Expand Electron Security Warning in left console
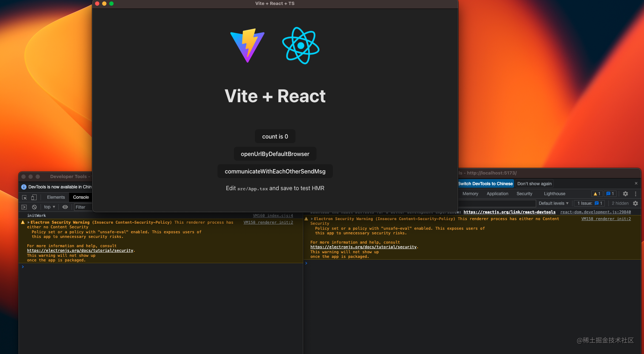Screen dimensions: 644x354 pyautogui.click(x=28, y=222)
